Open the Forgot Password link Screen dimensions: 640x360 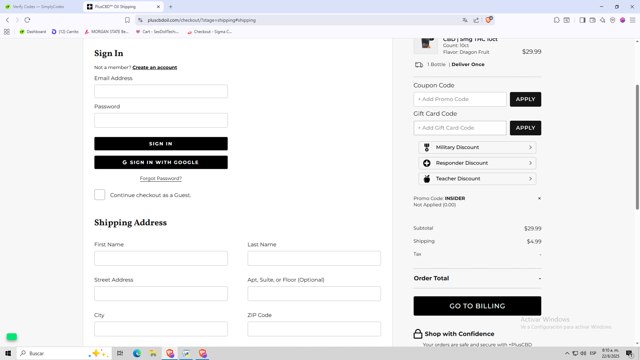pyautogui.click(x=161, y=178)
